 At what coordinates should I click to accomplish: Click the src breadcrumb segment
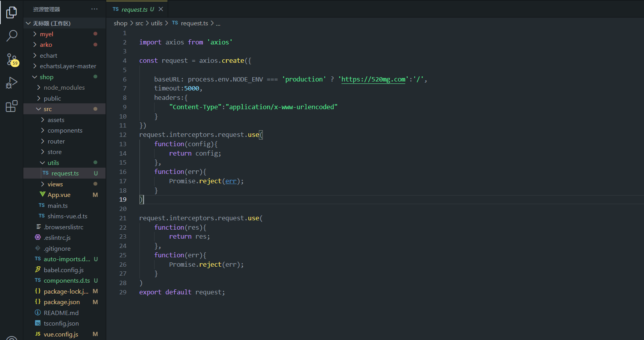[x=139, y=23]
